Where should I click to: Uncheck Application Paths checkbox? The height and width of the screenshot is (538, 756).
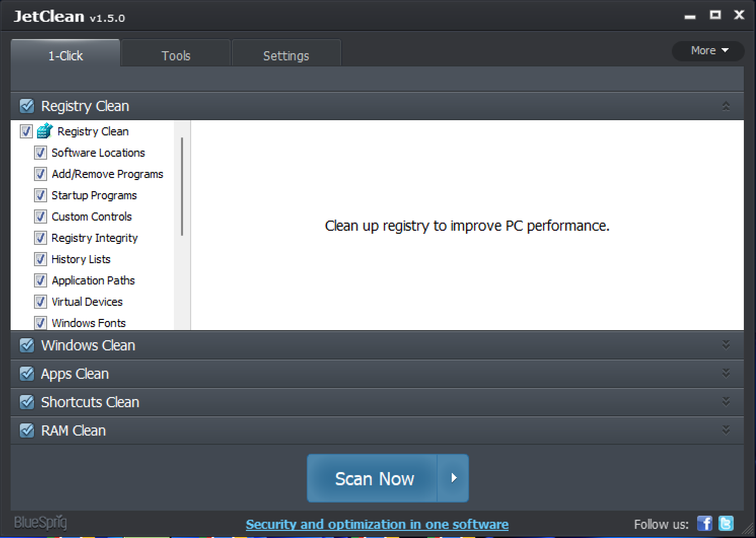coord(41,280)
